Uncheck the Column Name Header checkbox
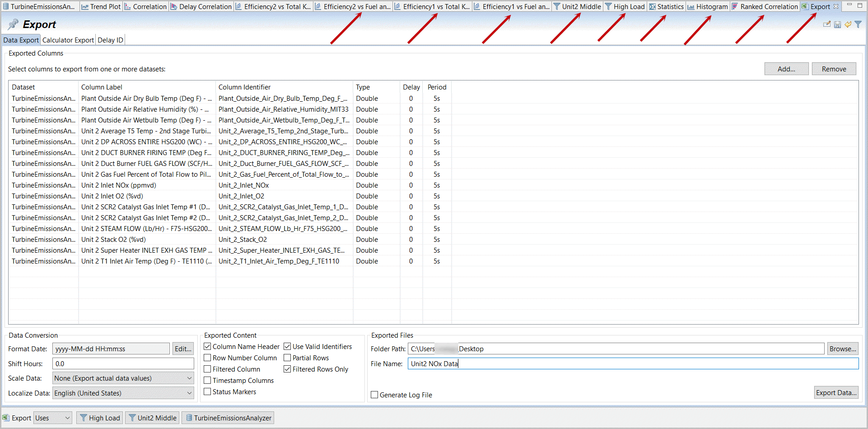Viewport: 868px width, 429px height. (x=208, y=346)
